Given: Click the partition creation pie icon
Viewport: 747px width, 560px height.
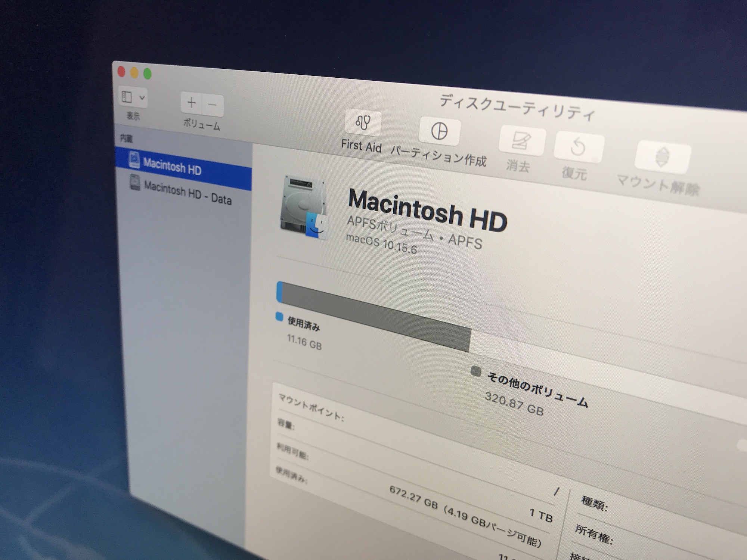Looking at the screenshot, I should [439, 132].
